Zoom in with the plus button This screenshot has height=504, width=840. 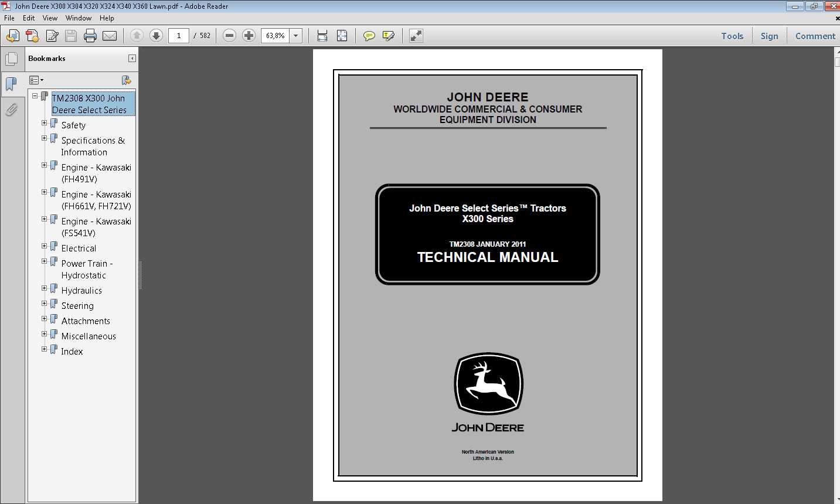click(249, 36)
